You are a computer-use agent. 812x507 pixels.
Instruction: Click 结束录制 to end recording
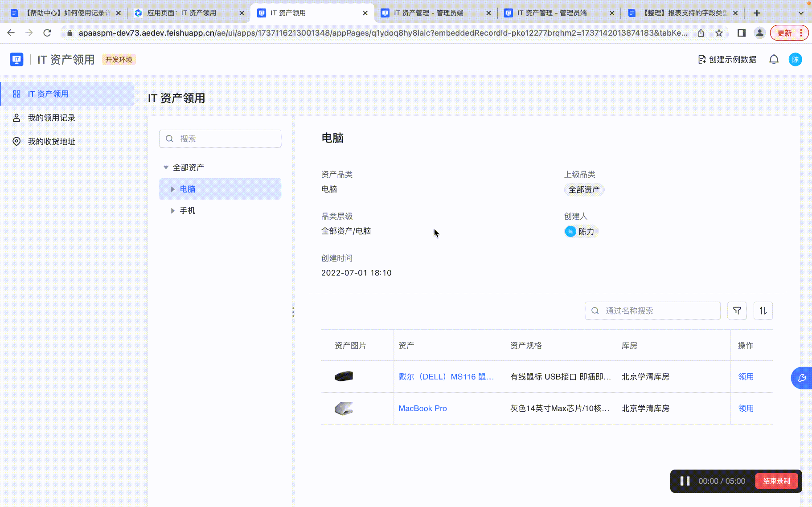[x=776, y=481]
